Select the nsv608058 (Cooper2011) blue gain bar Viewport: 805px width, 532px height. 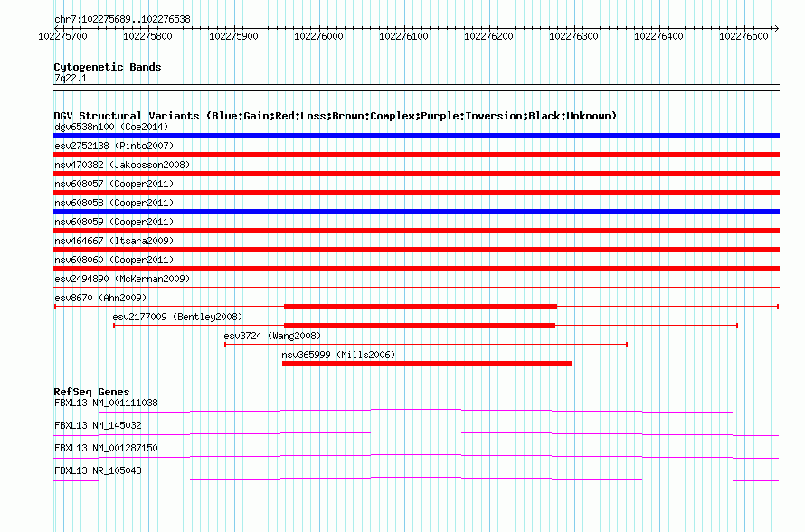[x=416, y=212]
